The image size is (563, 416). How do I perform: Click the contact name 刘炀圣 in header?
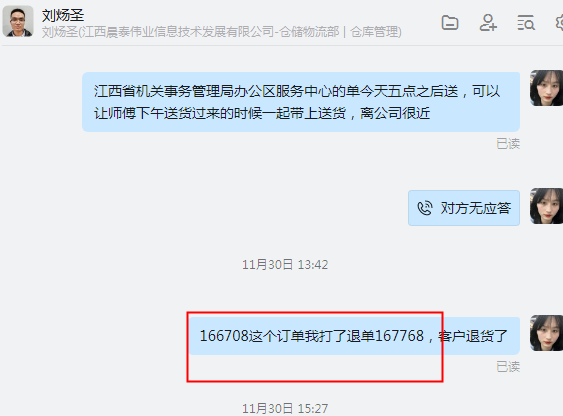(x=63, y=15)
